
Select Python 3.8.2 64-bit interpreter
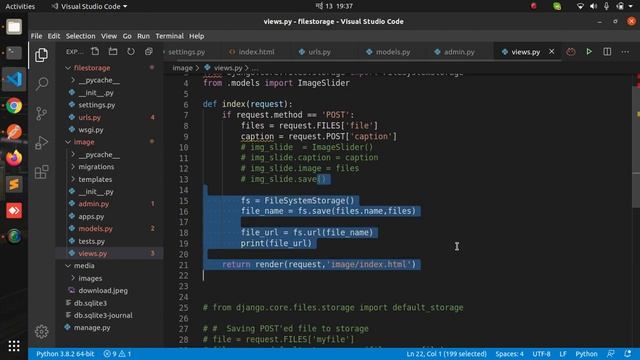tap(65, 354)
